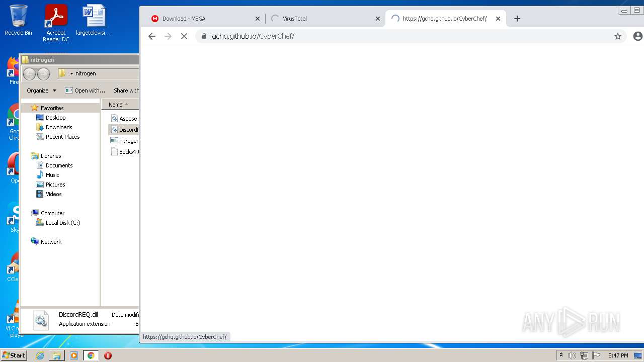Click Share with in Explorer toolbar
Image resolution: width=644 pixels, height=362 pixels.
126,90
